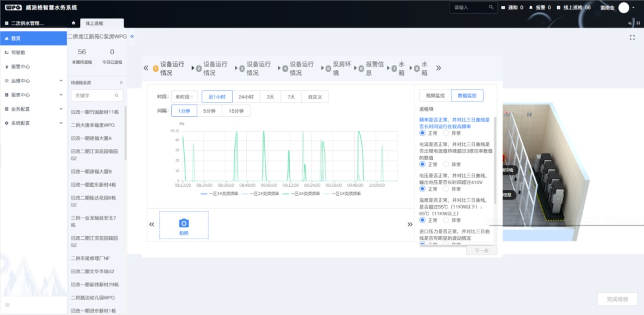Click the camera icon to take photo
Screen dimensions: 644x315
(x=184, y=223)
